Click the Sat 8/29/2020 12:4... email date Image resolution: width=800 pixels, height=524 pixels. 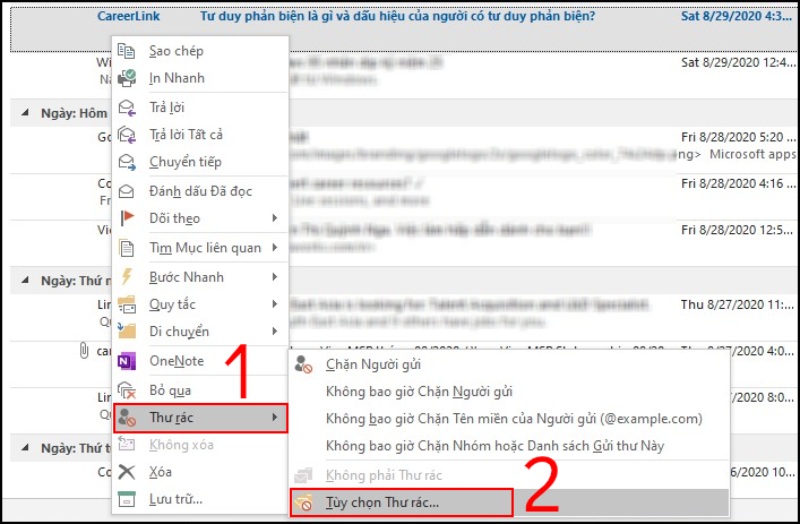coord(738,63)
